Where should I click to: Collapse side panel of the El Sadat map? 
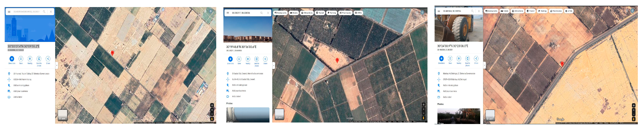point(274,65)
